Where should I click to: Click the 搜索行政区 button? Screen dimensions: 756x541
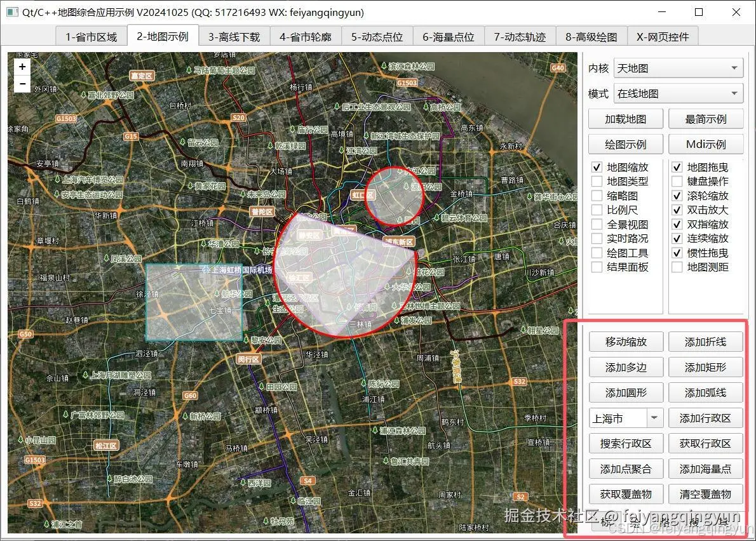click(626, 443)
